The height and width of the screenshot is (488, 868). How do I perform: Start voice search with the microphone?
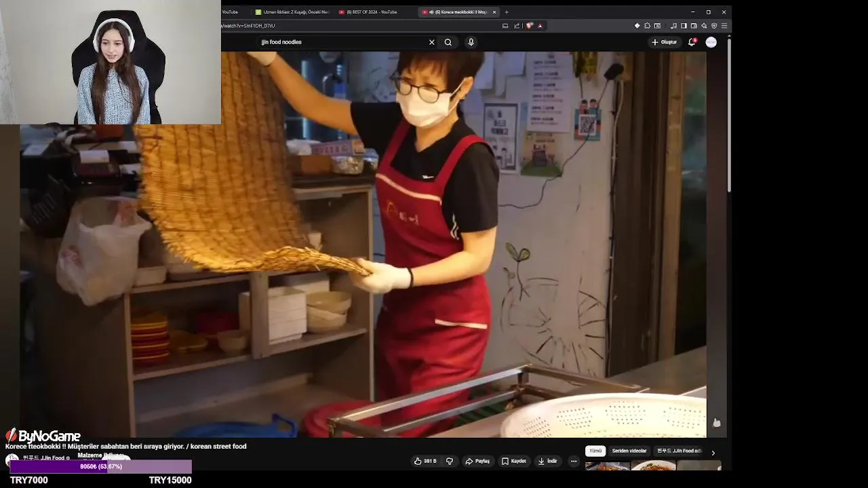click(x=471, y=42)
